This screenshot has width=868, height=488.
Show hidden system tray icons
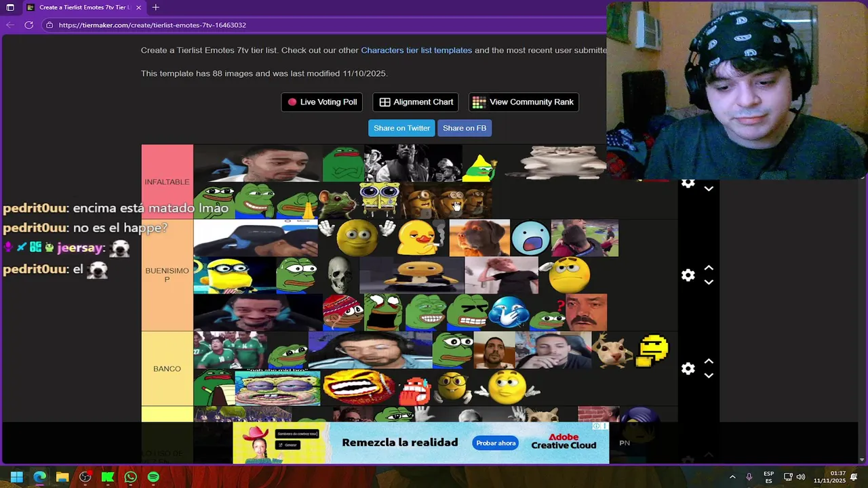pyautogui.click(x=732, y=477)
